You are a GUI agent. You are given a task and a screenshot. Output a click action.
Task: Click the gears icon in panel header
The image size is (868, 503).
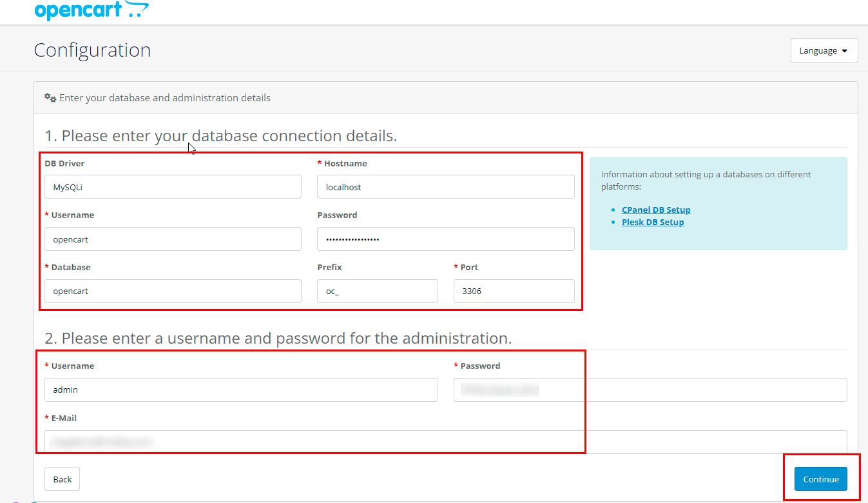[50, 98]
